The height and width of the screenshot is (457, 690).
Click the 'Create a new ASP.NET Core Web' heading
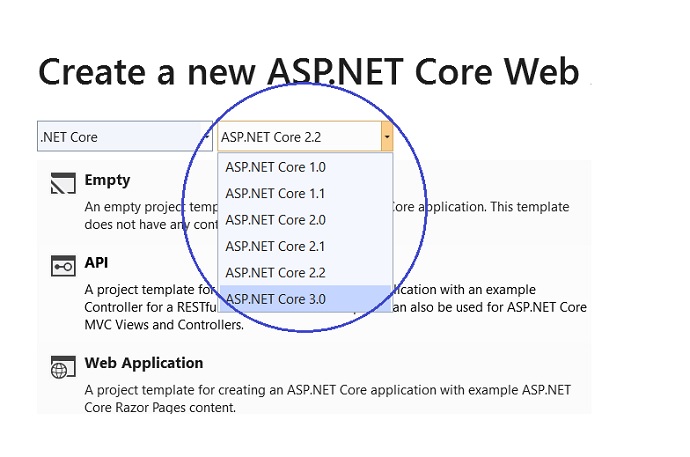tap(308, 72)
